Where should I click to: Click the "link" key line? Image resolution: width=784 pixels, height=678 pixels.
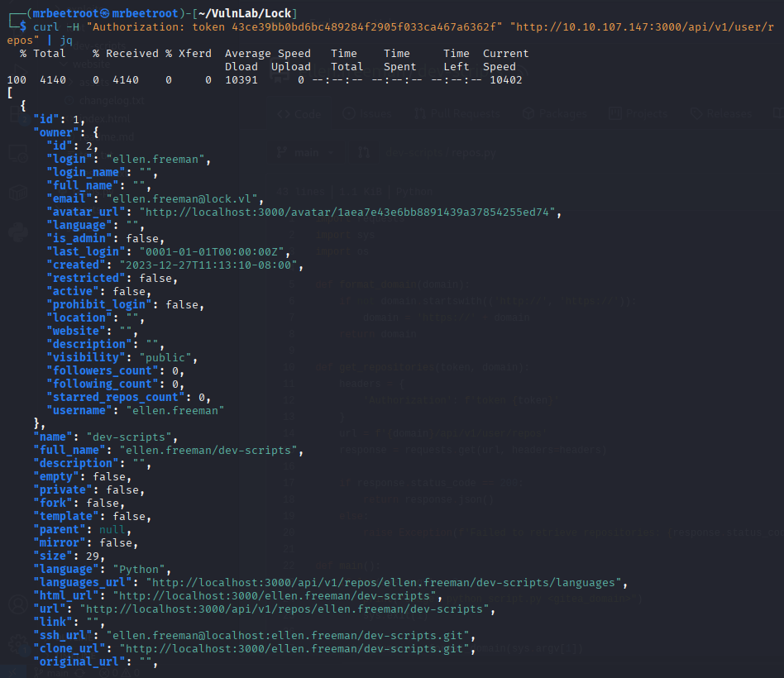pos(69,623)
